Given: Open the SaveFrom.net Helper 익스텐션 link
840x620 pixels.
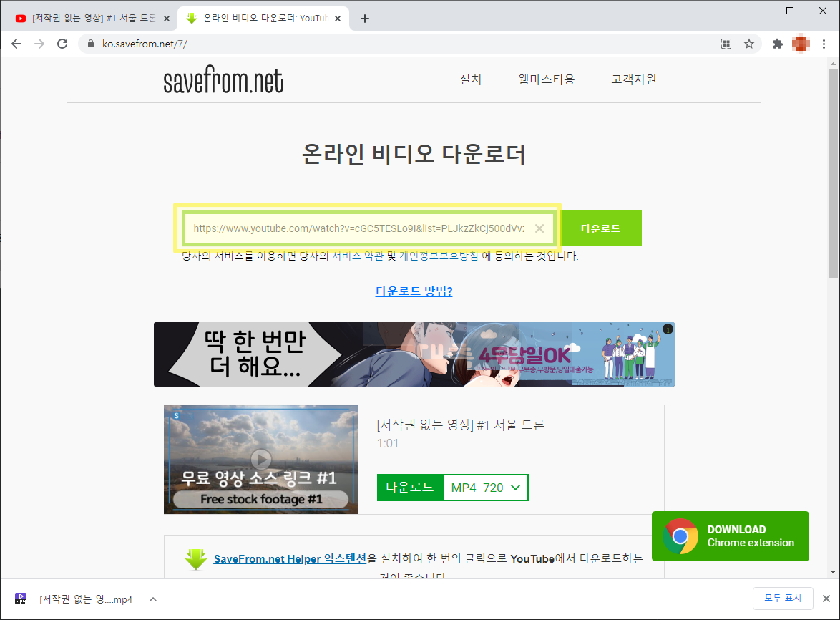Looking at the screenshot, I should [290, 559].
